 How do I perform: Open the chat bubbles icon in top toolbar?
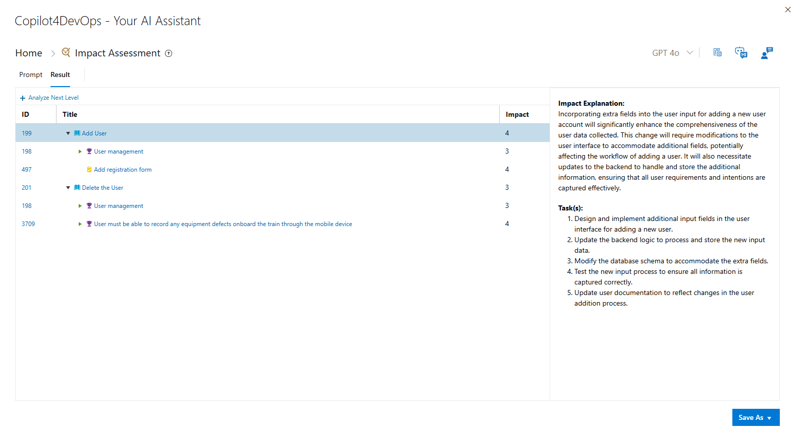pos(741,52)
